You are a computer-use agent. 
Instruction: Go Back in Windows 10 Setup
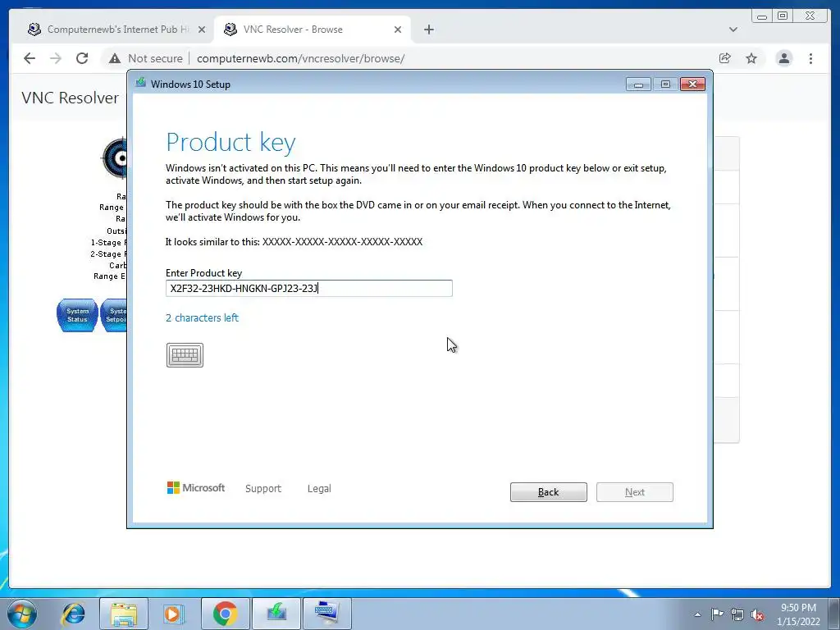coord(549,492)
